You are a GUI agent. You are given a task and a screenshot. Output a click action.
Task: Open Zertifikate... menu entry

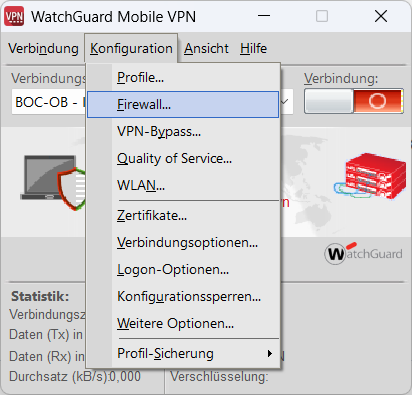point(183,216)
